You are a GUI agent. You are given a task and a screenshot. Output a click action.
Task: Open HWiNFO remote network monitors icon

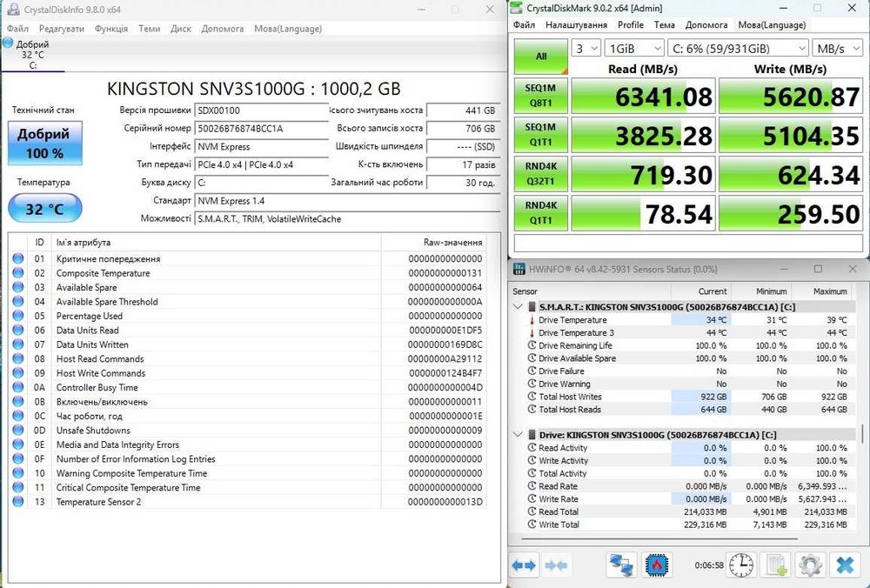coord(621,565)
